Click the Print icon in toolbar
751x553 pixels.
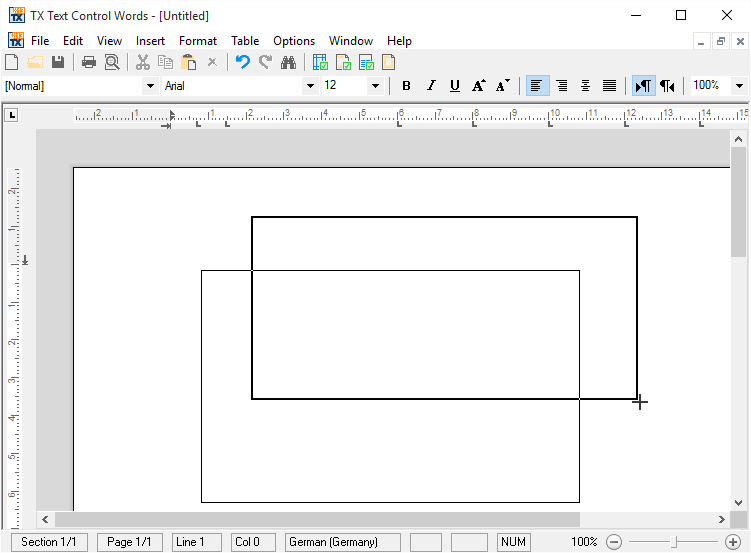coord(89,62)
